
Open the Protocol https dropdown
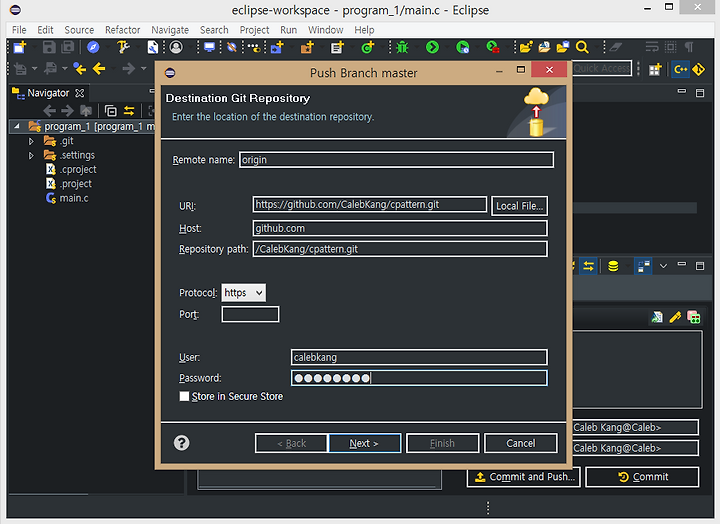pos(243,293)
